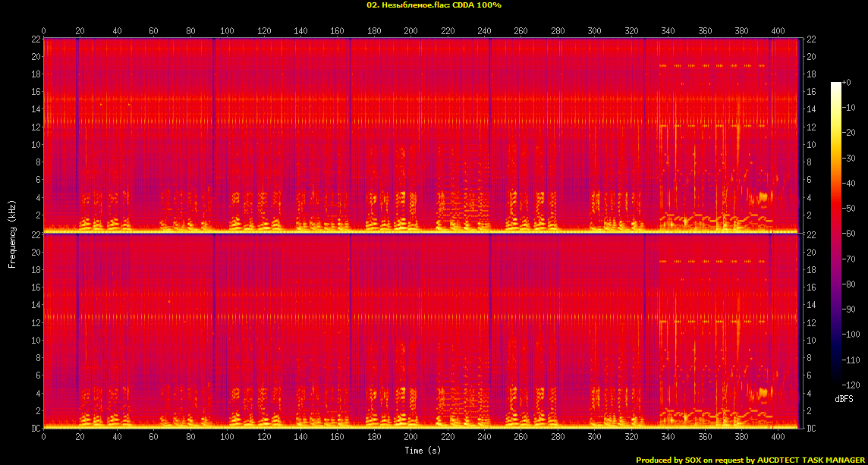Image resolution: width=868 pixels, height=465 pixels.
Task: Click the 'DC' label at the bottom-left axis
Action: 35,428
